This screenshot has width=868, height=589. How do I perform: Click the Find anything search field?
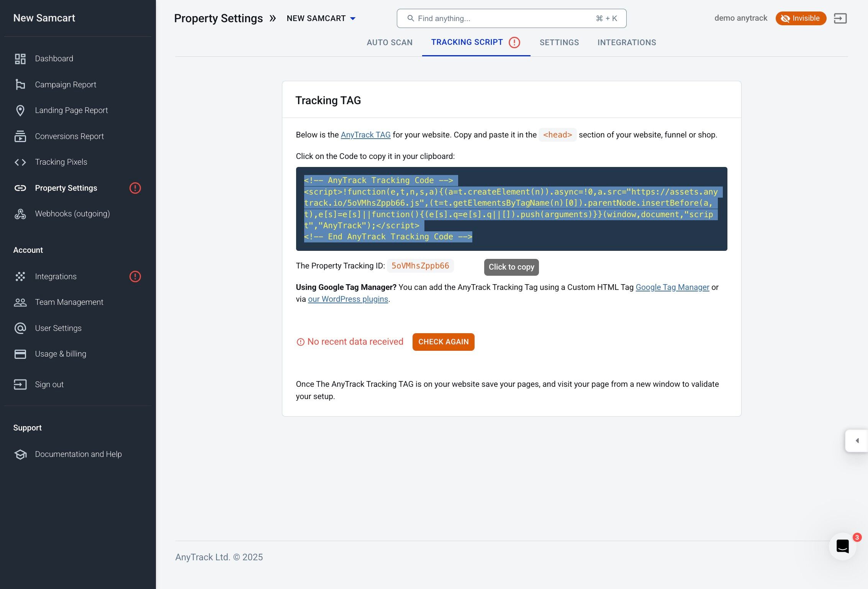[511, 18]
